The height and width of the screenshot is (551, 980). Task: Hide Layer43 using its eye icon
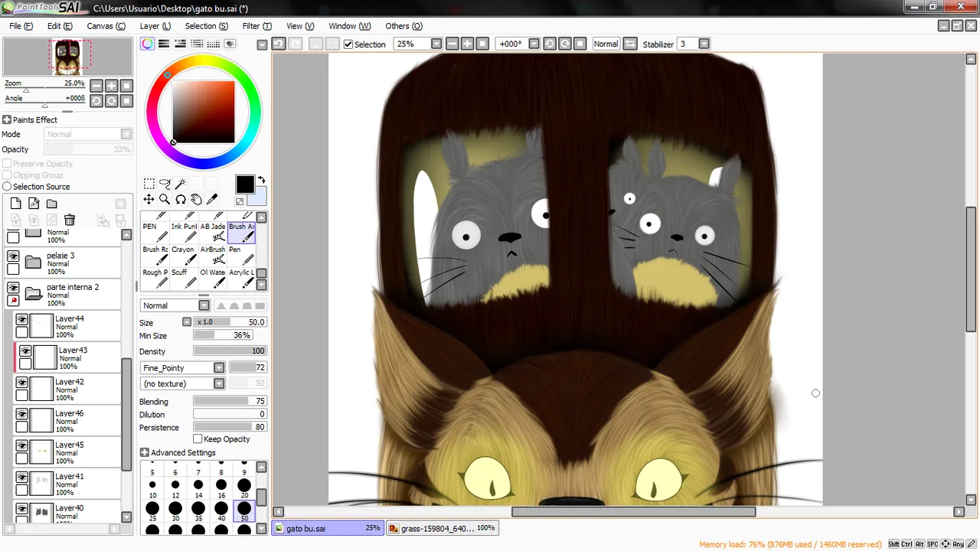[x=25, y=351]
